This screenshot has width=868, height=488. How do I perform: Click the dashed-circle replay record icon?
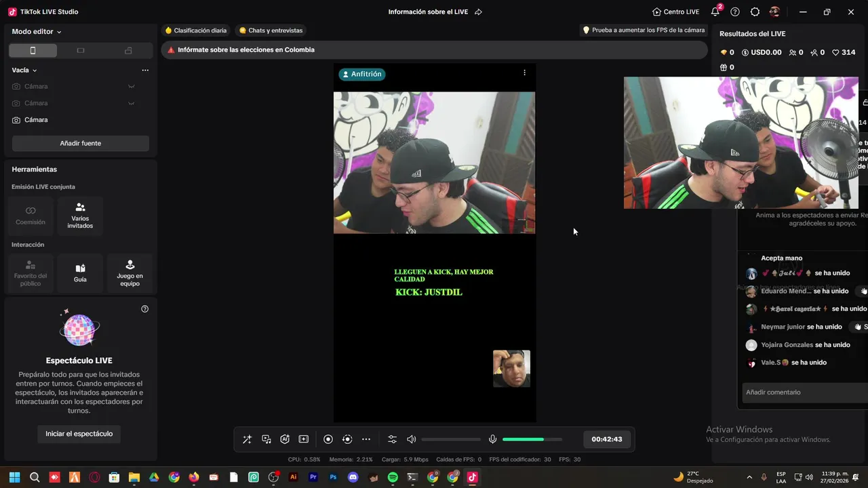[x=347, y=439]
